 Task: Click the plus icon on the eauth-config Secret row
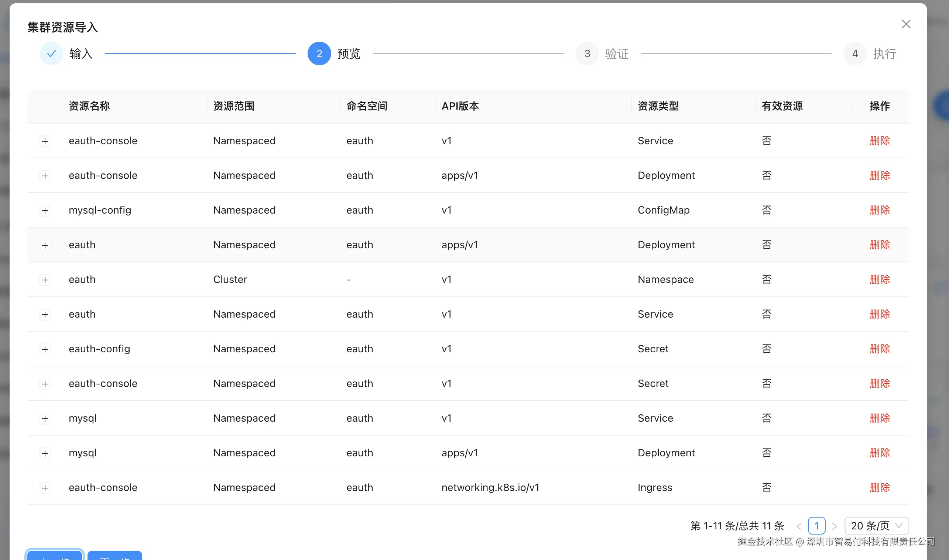[x=45, y=349]
